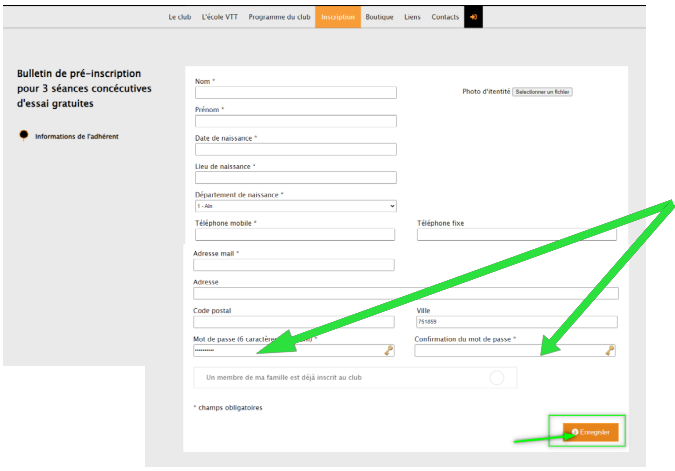Open the Le club menu
This screenshot has width=675, height=471.
coord(179,17)
